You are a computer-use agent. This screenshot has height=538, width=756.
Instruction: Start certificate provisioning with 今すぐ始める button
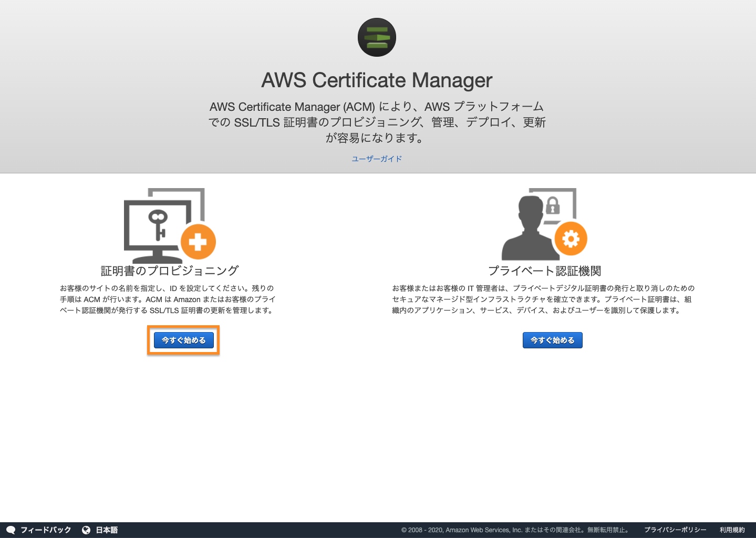pyautogui.click(x=183, y=340)
